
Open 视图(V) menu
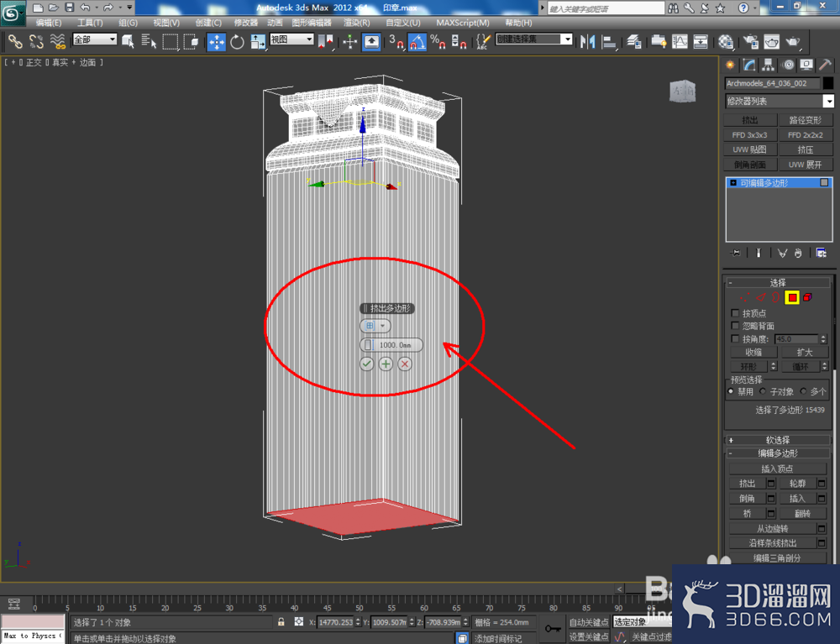(x=166, y=23)
